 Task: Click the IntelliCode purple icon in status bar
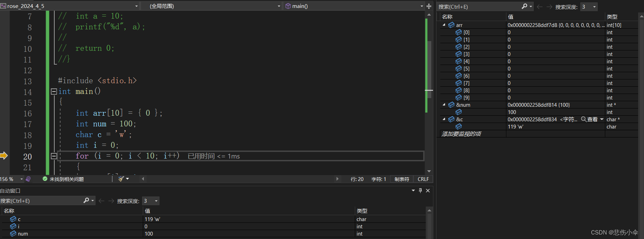pyautogui.click(x=28, y=179)
